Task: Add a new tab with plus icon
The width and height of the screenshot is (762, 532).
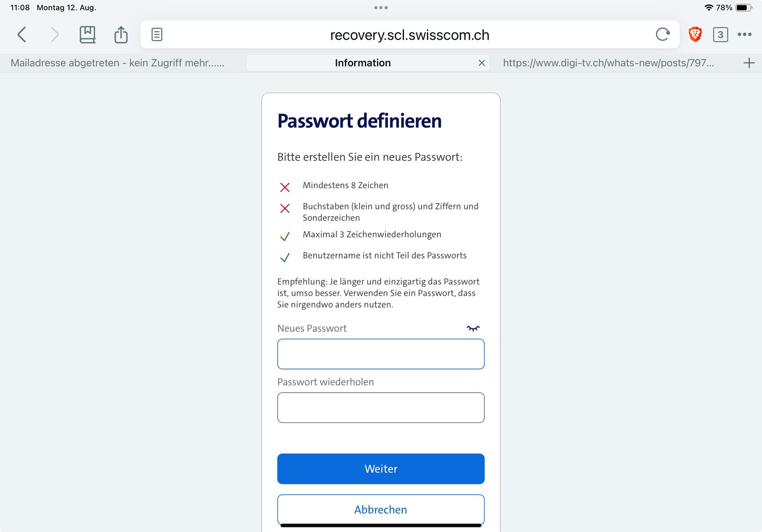Action: point(749,63)
